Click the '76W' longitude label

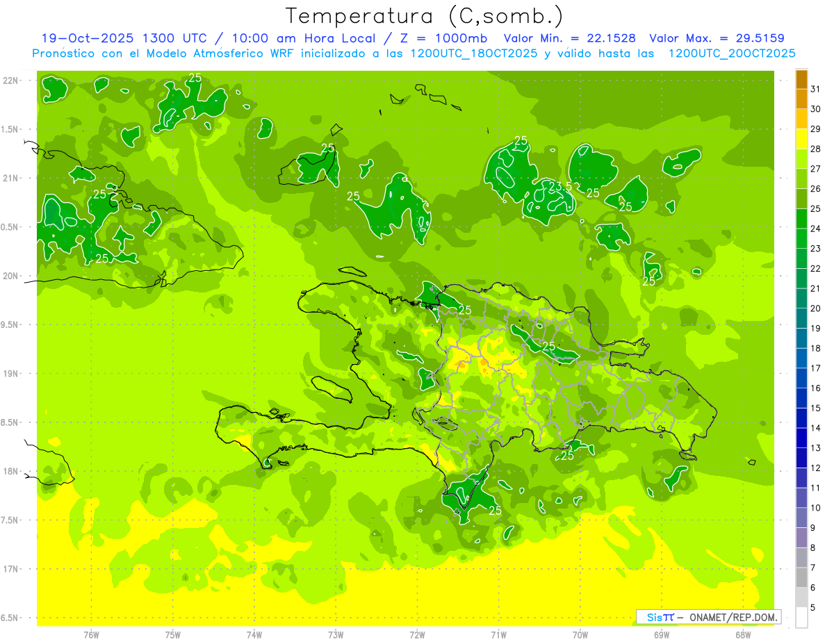[x=91, y=635]
